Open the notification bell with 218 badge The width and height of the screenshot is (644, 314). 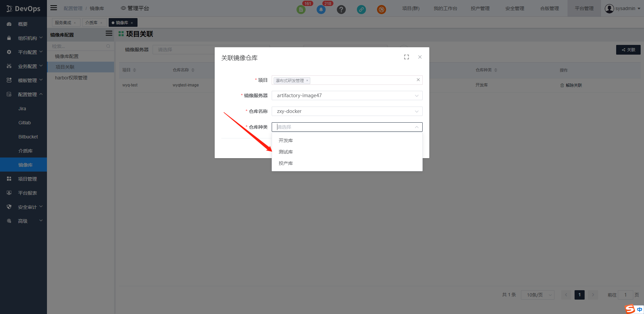tap(321, 10)
